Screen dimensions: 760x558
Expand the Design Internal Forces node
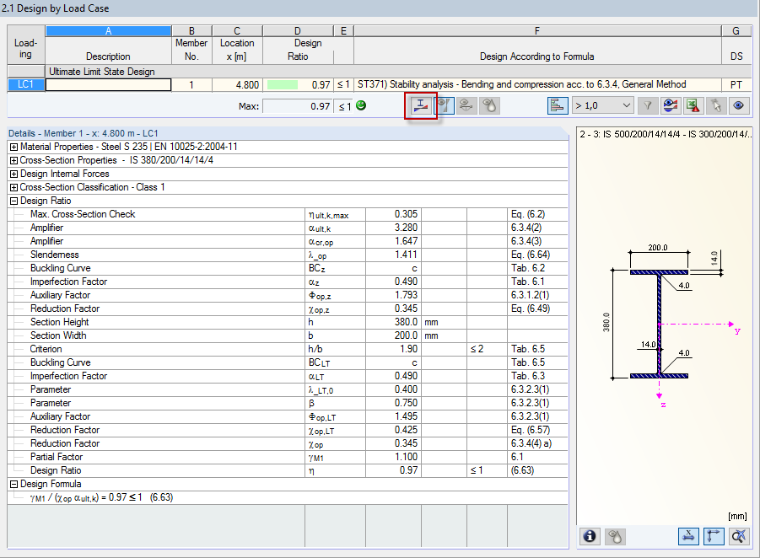[x=14, y=174]
